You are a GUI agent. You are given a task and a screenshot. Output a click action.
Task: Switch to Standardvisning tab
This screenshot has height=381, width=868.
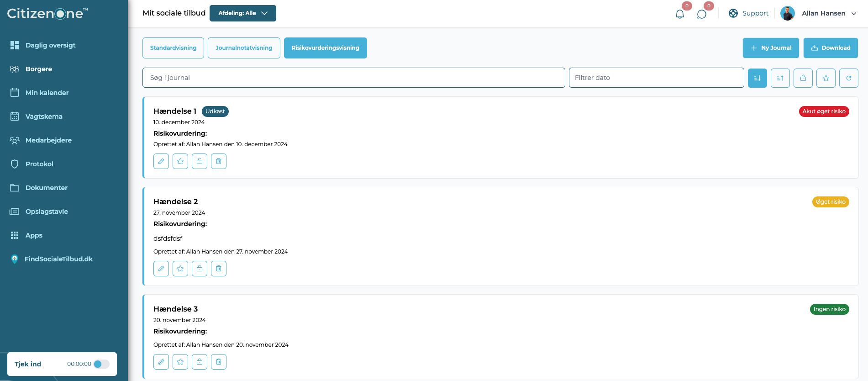click(x=173, y=48)
